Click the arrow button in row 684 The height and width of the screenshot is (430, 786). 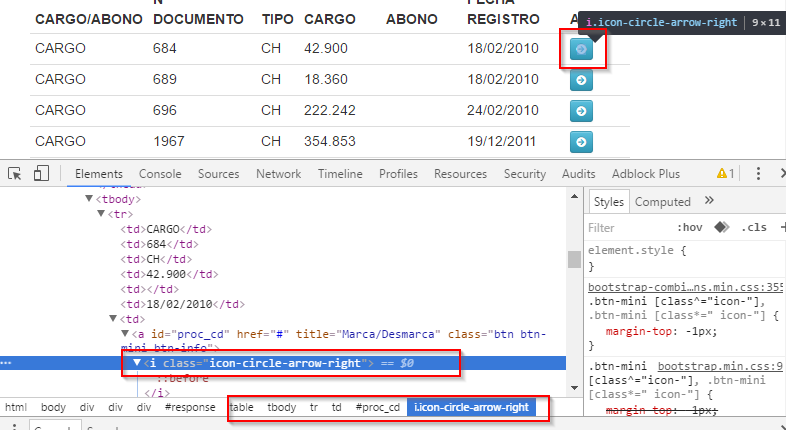tap(581, 49)
